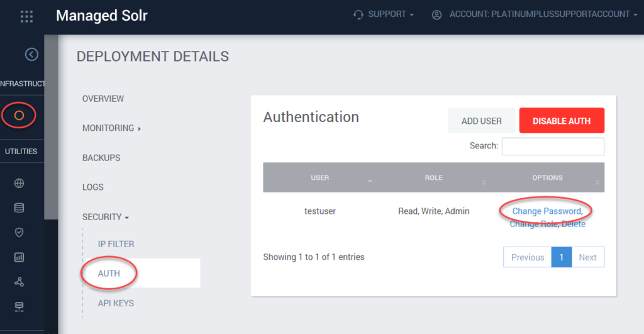Click the sidebar vertical scrollbar
Screen dimensions: 644x334
tap(51, 127)
